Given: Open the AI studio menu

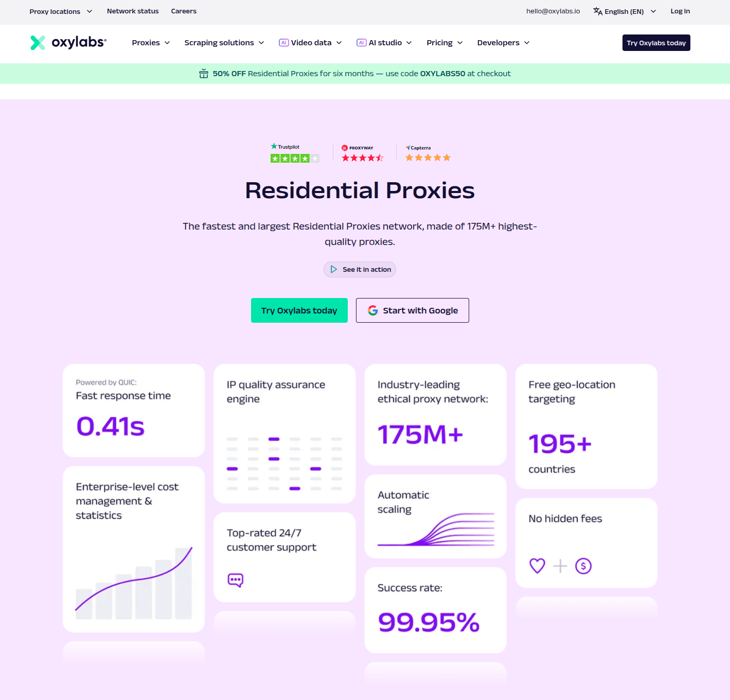Looking at the screenshot, I should [x=384, y=43].
